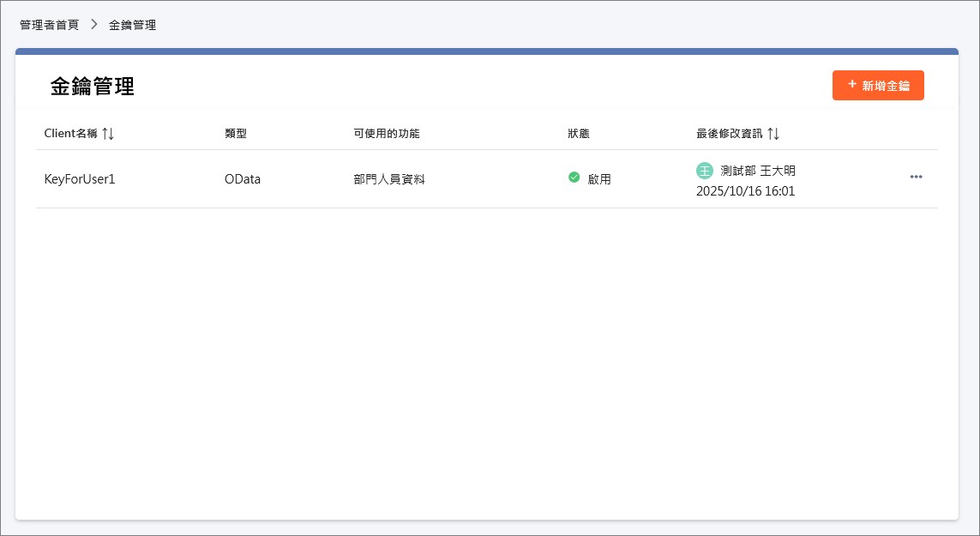Click the Client名稱 column header
The width and height of the screenshot is (980, 536).
pyautogui.click(x=70, y=134)
